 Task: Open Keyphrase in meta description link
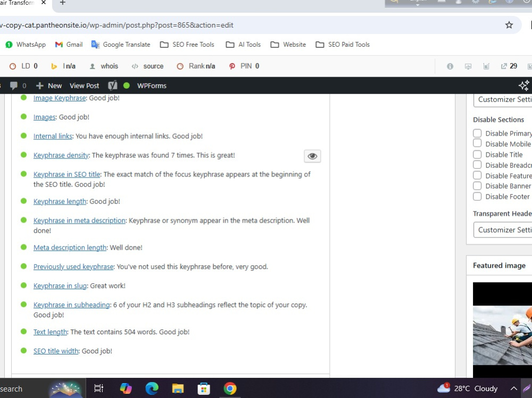79,221
